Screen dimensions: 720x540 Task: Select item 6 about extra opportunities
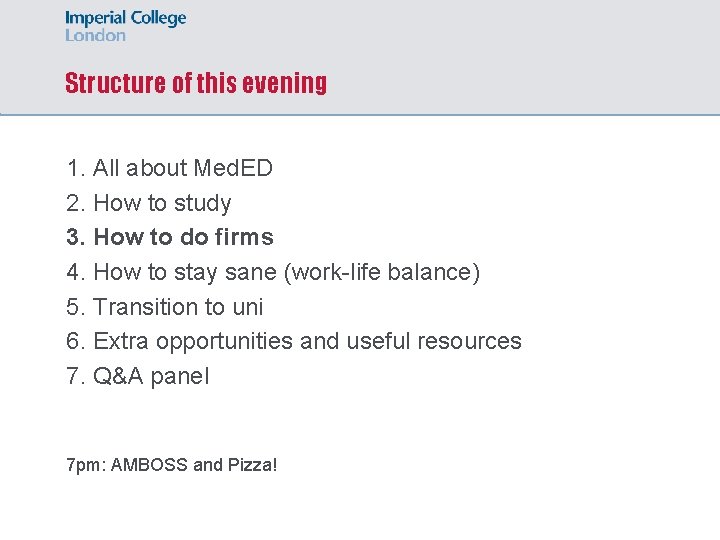293,341
